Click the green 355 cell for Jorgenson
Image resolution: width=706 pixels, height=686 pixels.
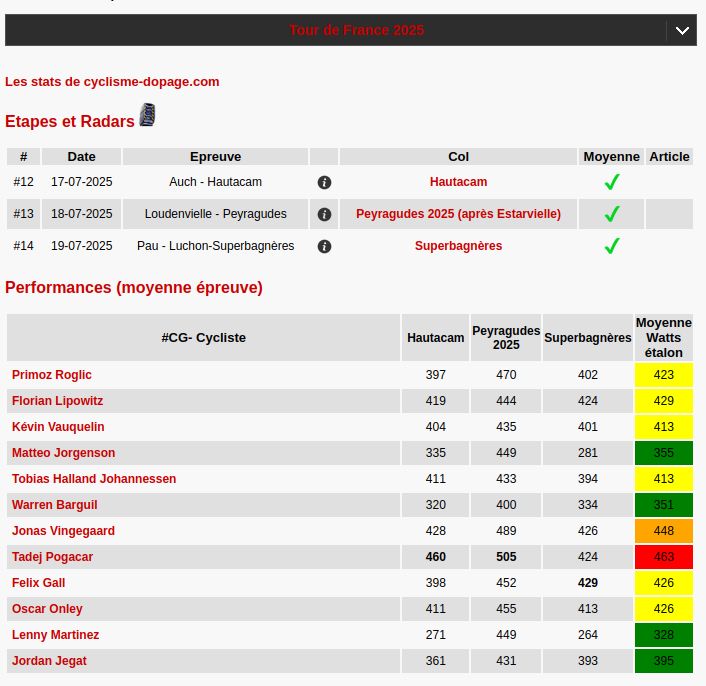tap(664, 453)
